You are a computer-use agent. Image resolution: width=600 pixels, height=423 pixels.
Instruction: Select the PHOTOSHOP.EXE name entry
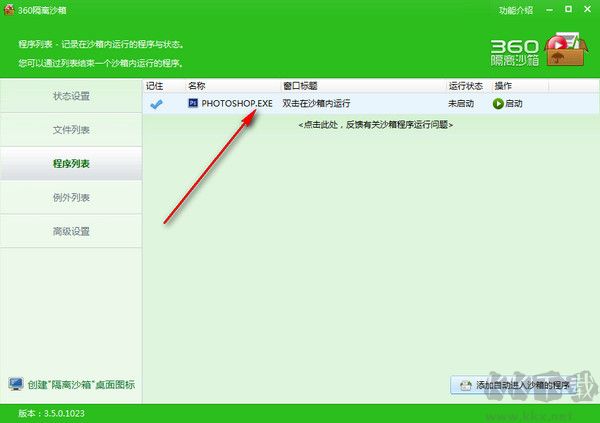click(237, 103)
